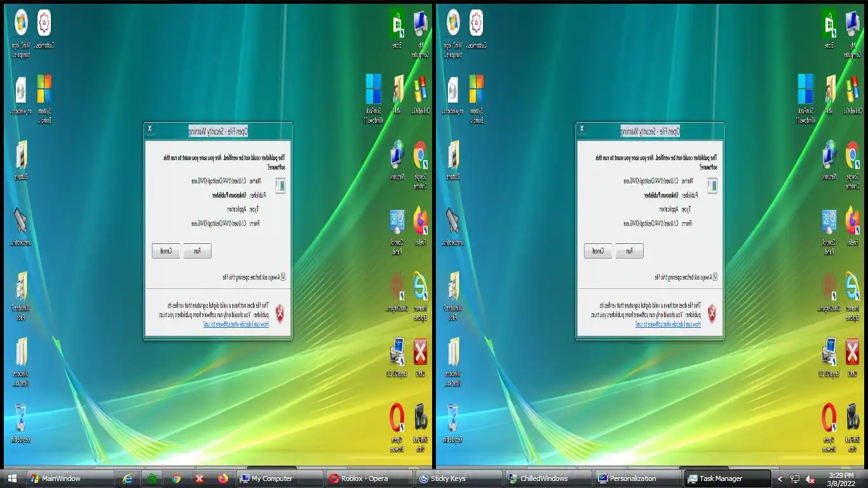This screenshot has height=488, width=868.
Task: Switch to Sticky Keys taskbar button
Action: (x=459, y=478)
